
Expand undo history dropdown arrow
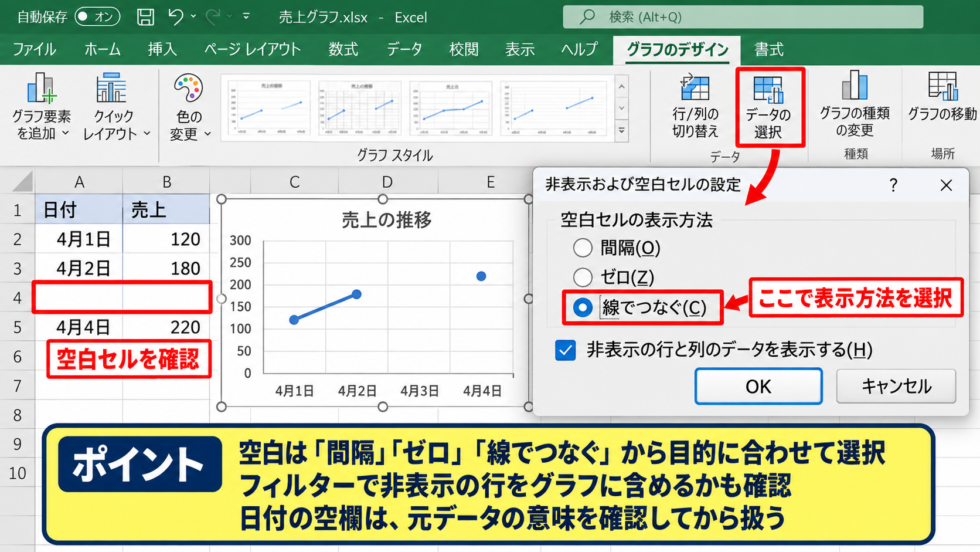193,16
